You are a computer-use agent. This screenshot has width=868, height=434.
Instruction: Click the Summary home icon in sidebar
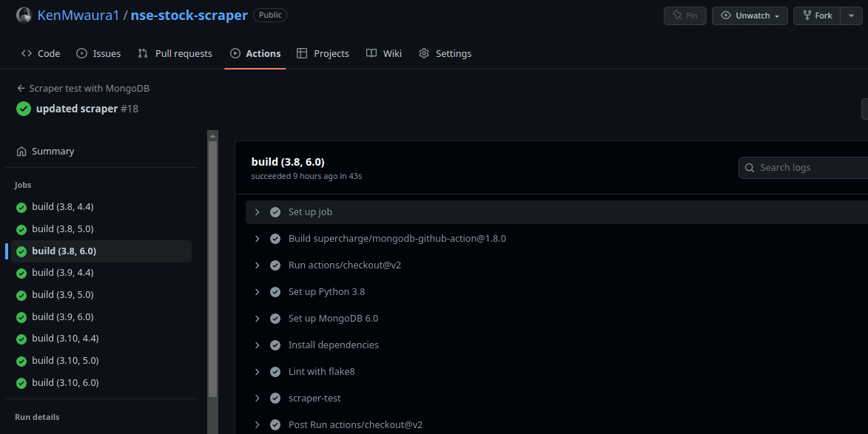(21, 151)
